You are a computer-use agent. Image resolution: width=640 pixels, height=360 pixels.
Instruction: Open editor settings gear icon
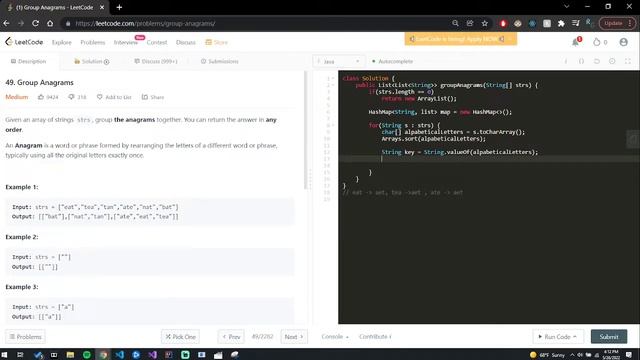point(612,61)
